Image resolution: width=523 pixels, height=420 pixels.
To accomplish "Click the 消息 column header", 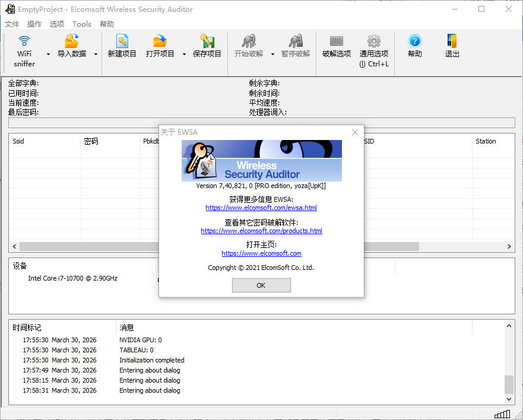I will [x=294, y=327].
